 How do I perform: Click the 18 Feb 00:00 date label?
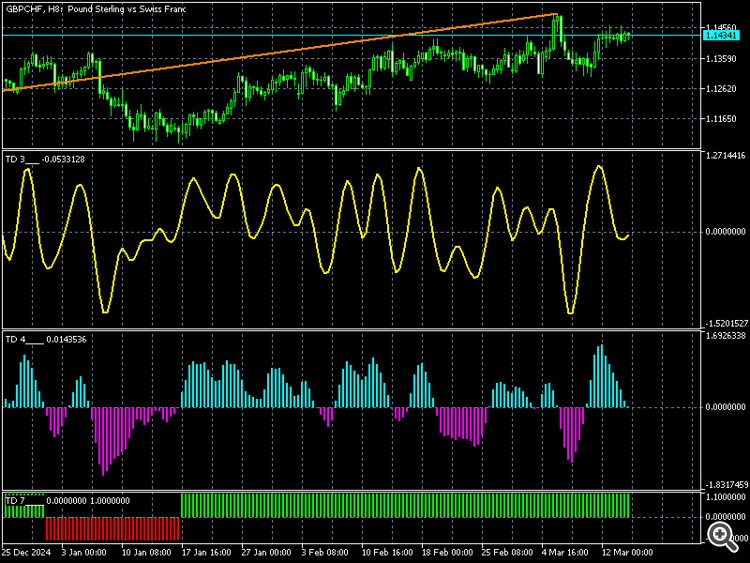click(x=447, y=552)
